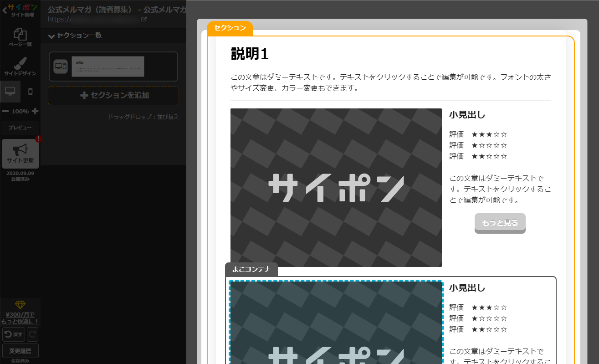Click セクションを追加 to add section
Viewport: 599px width, 364px height.
pos(114,96)
